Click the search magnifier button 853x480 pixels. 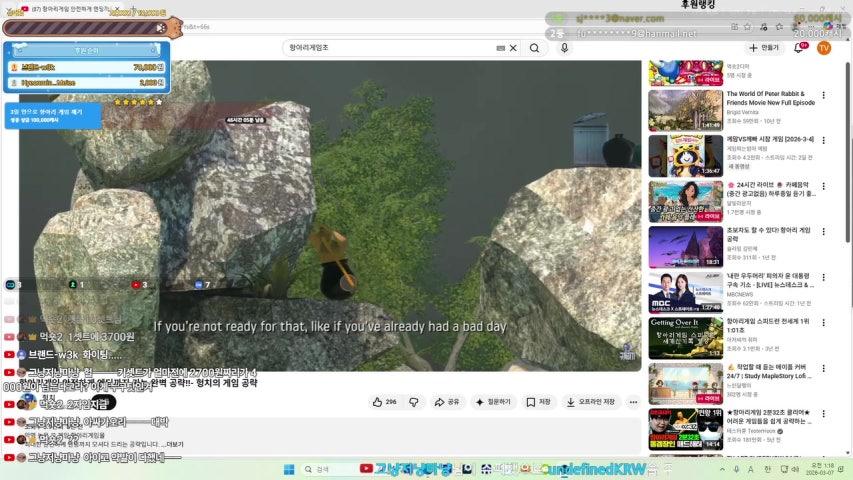coord(534,48)
